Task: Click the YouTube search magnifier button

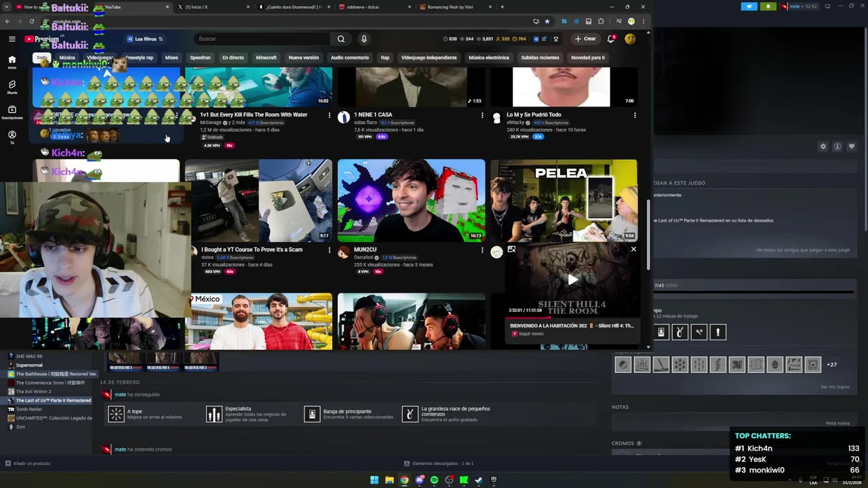Action: click(341, 39)
